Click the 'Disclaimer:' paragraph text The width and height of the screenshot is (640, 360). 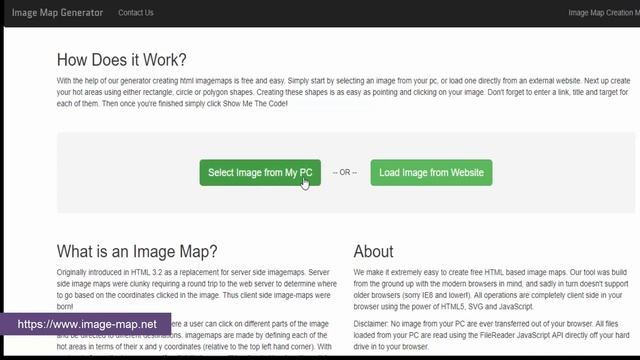pos(491,335)
